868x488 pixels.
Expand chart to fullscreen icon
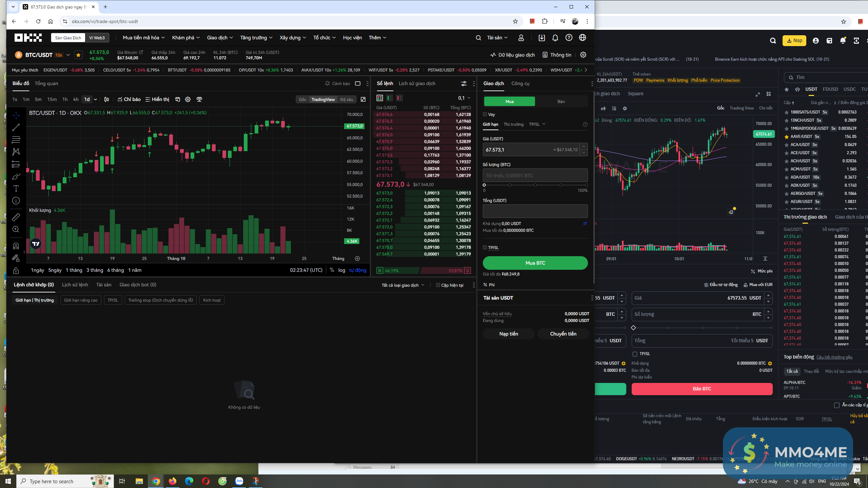pyautogui.click(x=363, y=99)
